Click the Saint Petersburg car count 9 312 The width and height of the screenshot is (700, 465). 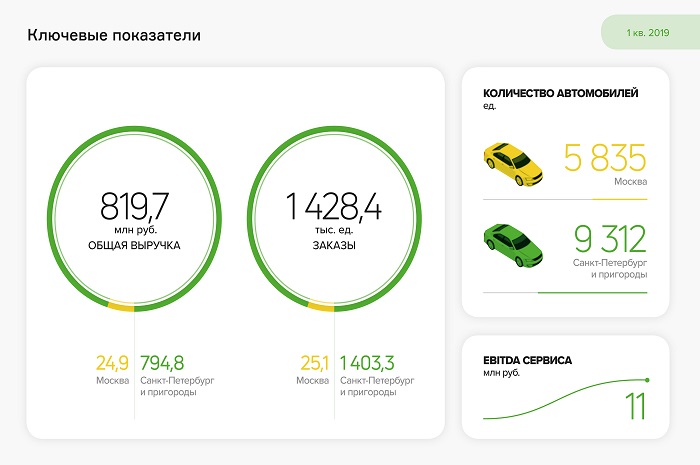click(x=610, y=239)
